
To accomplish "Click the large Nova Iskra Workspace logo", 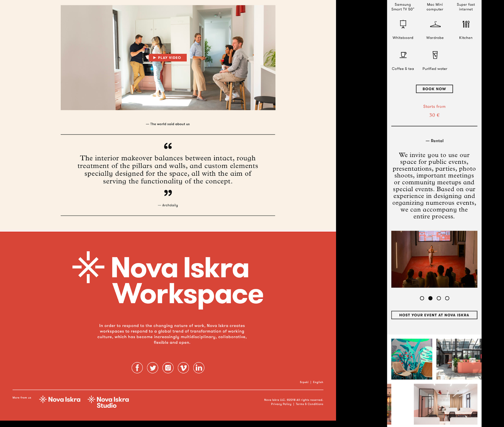I will tap(168, 280).
